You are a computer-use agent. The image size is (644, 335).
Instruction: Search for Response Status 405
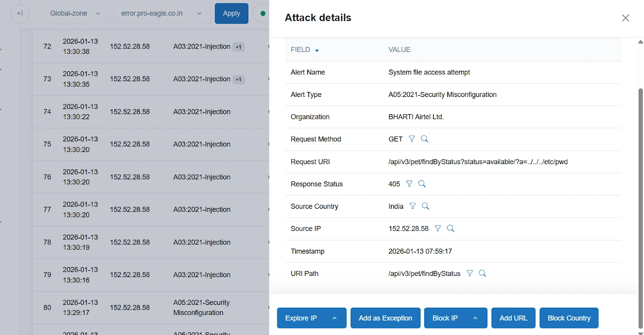tap(422, 184)
